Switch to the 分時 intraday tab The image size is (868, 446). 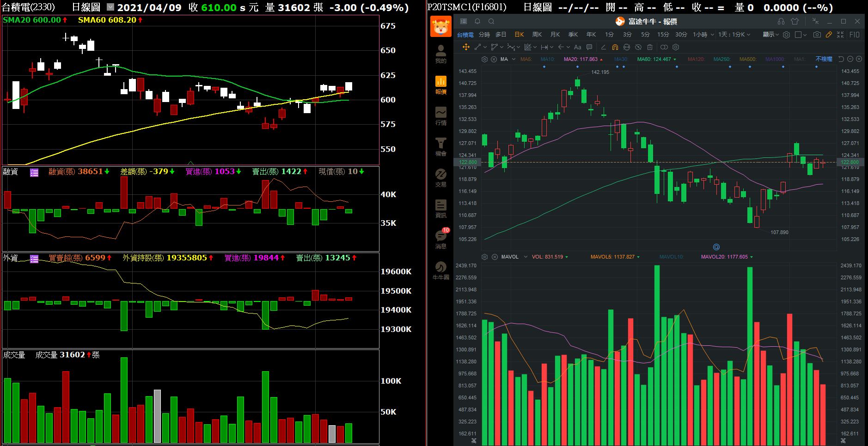(484, 35)
